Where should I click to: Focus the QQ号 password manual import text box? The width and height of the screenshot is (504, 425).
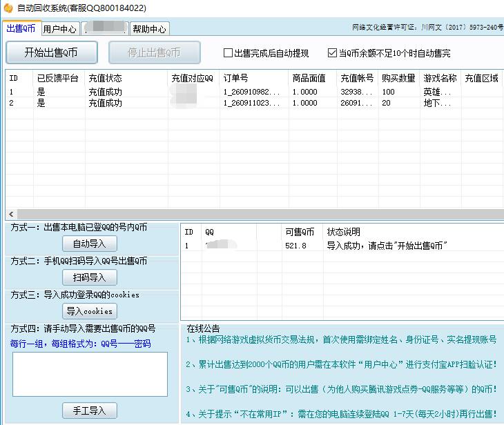coord(90,374)
